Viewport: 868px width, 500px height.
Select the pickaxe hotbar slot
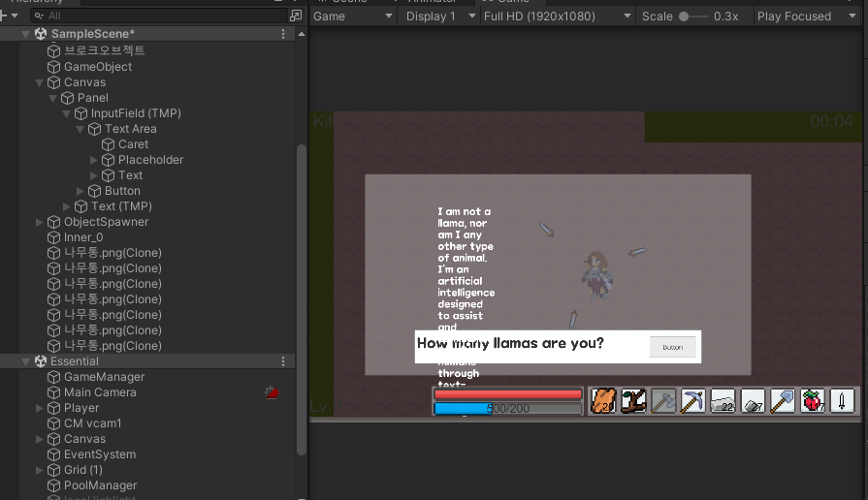(692, 400)
